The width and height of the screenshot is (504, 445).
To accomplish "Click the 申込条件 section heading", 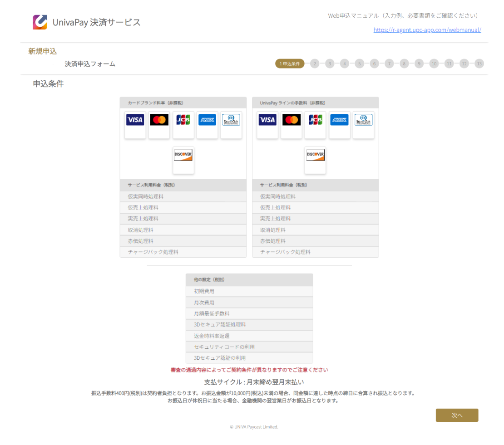I will (48, 84).
